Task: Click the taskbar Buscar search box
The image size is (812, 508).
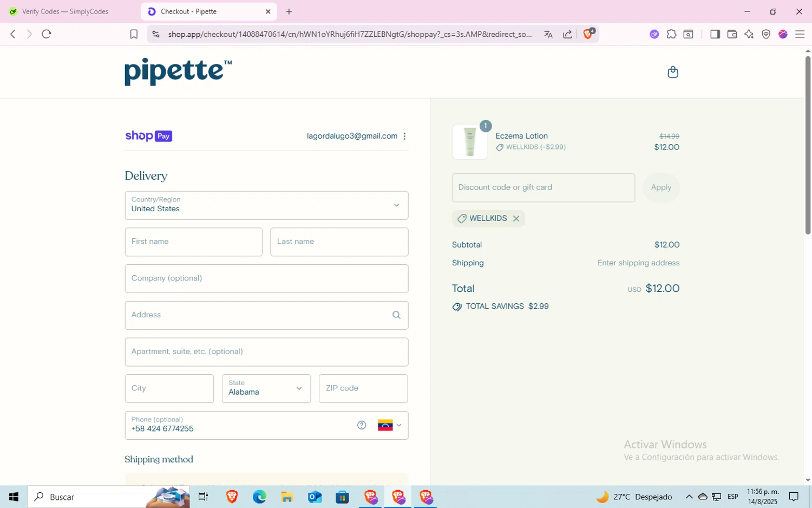Action: (x=109, y=497)
